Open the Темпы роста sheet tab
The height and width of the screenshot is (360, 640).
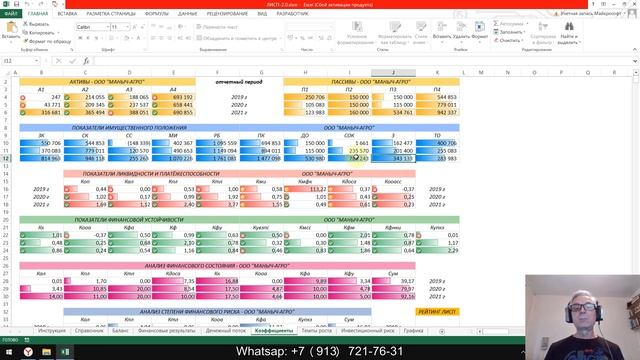coord(317,331)
